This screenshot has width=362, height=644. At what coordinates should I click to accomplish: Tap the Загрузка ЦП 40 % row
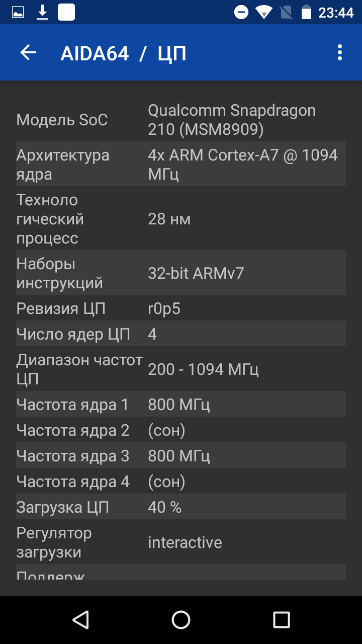click(181, 507)
